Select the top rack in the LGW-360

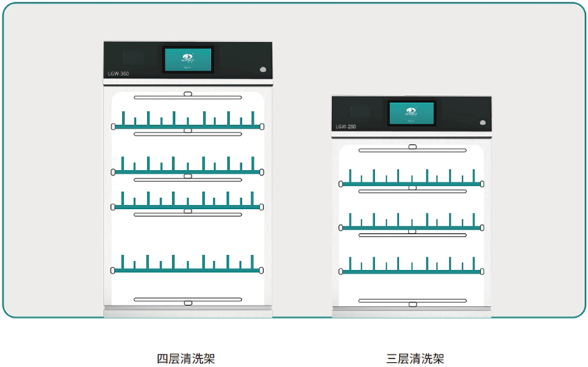187,126
